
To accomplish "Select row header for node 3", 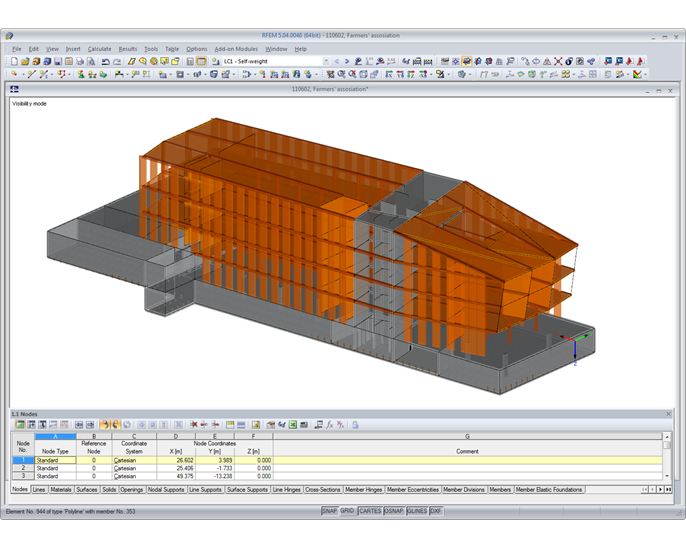I will tap(23, 476).
